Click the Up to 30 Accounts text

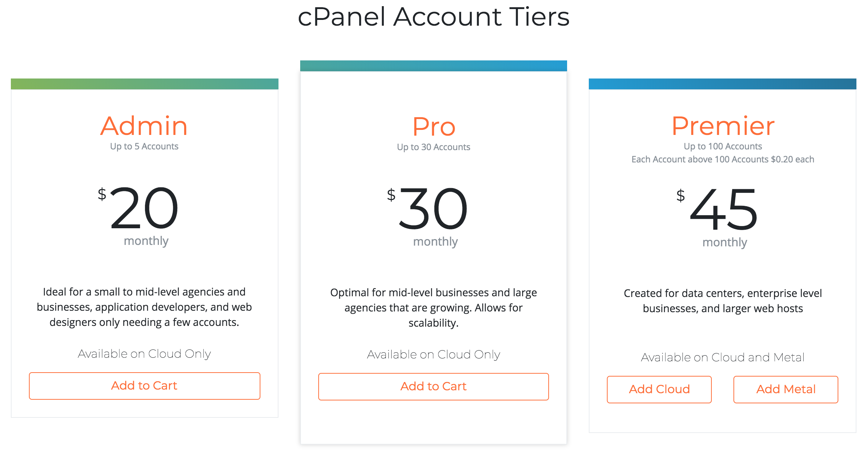(x=433, y=147)
